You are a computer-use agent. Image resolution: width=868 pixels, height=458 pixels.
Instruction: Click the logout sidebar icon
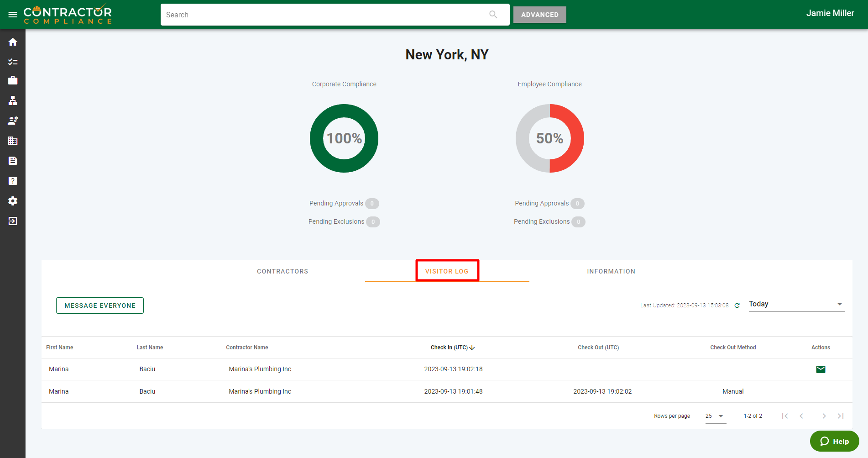coord(13,221)
